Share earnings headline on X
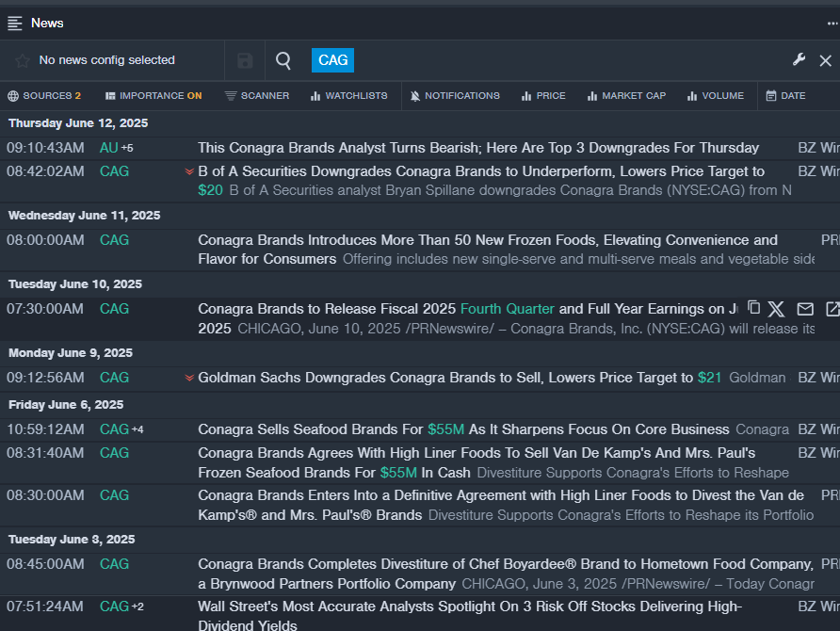840x631 pixels. click(x=776, y=309)
